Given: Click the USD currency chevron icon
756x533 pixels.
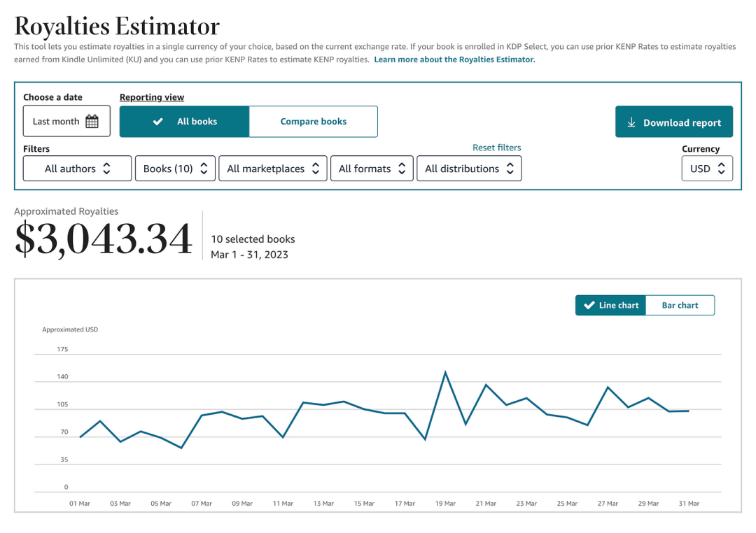Looking at the screenshot, I should point(721,169).
